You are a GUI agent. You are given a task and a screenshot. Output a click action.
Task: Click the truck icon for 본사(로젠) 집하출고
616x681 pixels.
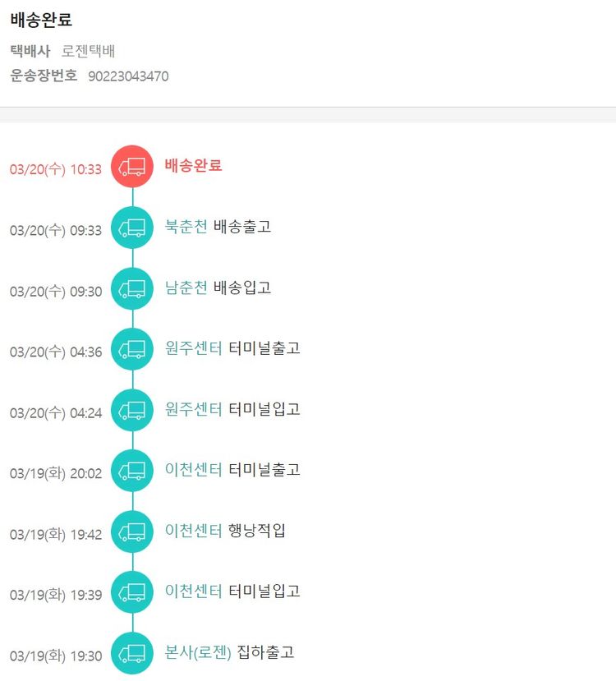point(132,653)
